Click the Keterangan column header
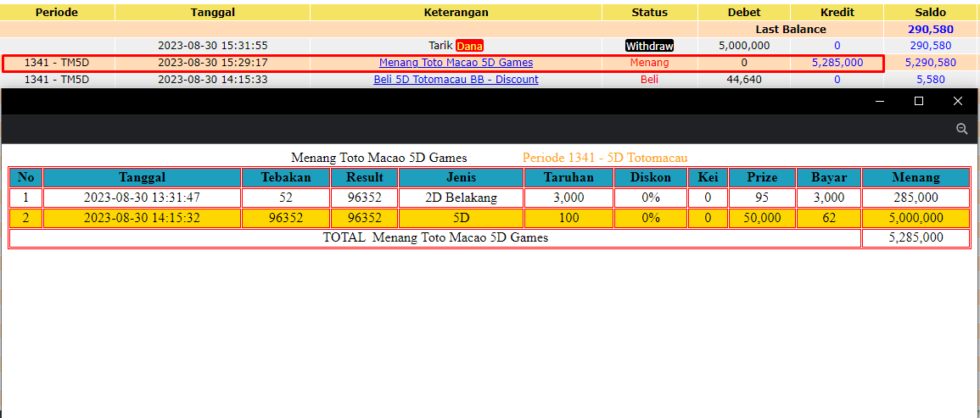The width and height of the screenshot is (980, 418). coord(456,13)
